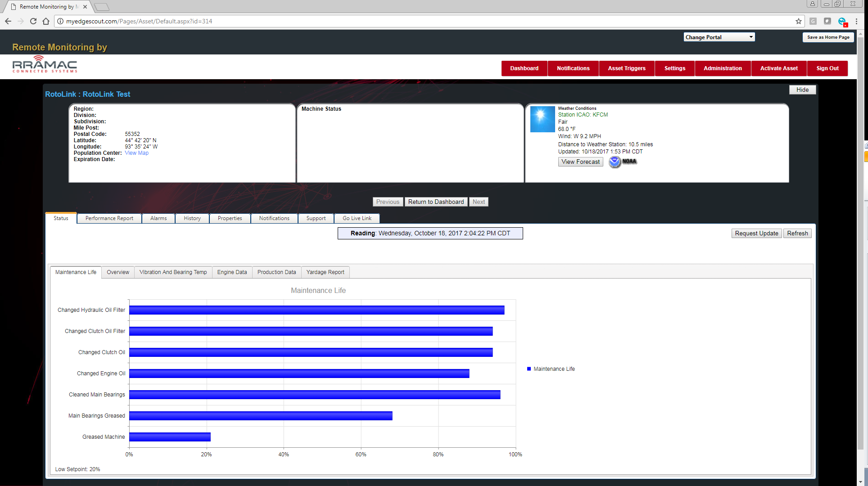
Task: Bookmark the page with the star icon
Action: [x=798, y=21]
